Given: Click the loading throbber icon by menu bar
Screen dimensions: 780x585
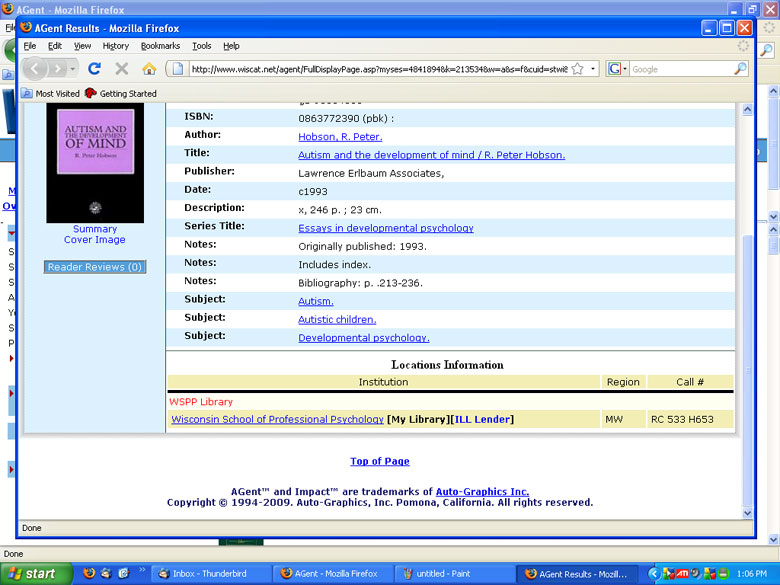Looking at the screenshot, I should click(743, 46).
